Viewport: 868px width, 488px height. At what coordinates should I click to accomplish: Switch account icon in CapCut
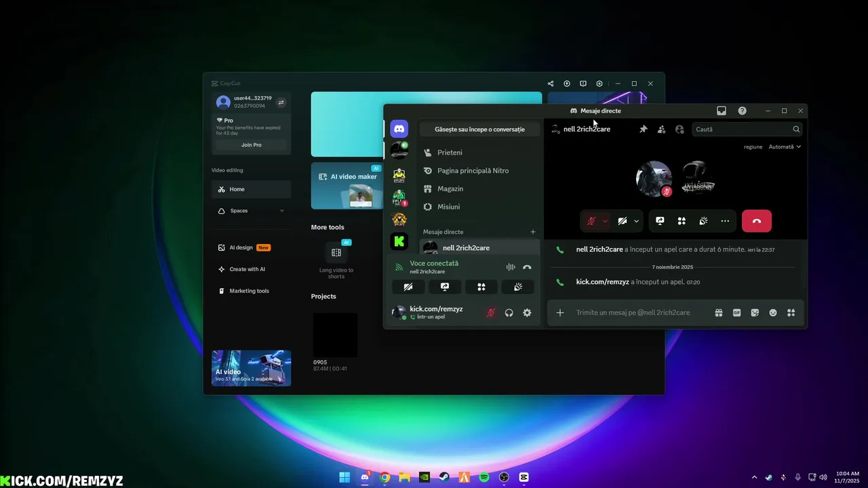coord(281,102)
